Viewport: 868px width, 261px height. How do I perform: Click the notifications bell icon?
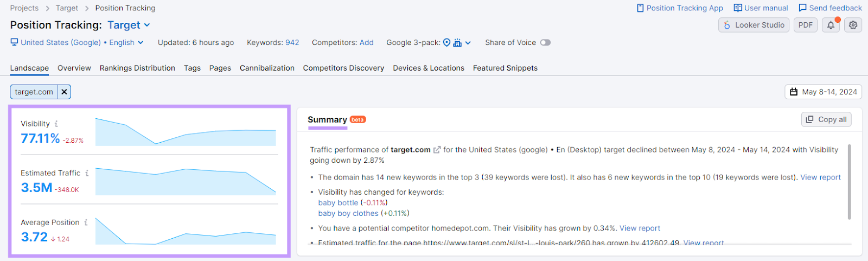831,25
